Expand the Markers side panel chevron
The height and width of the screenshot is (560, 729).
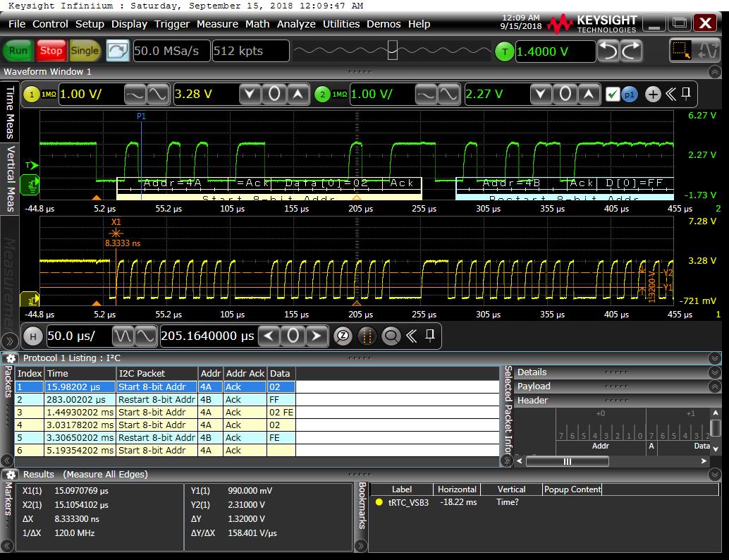(x=7, y=545)
